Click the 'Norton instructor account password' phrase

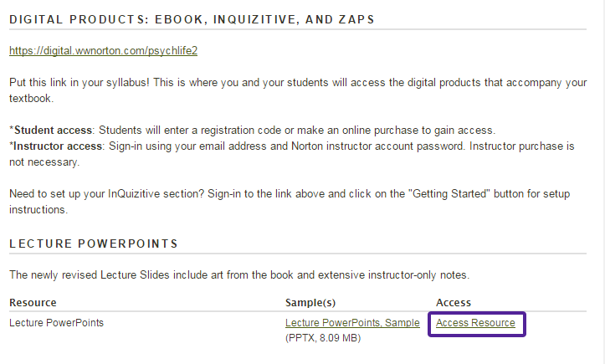[x=377, y=146]
